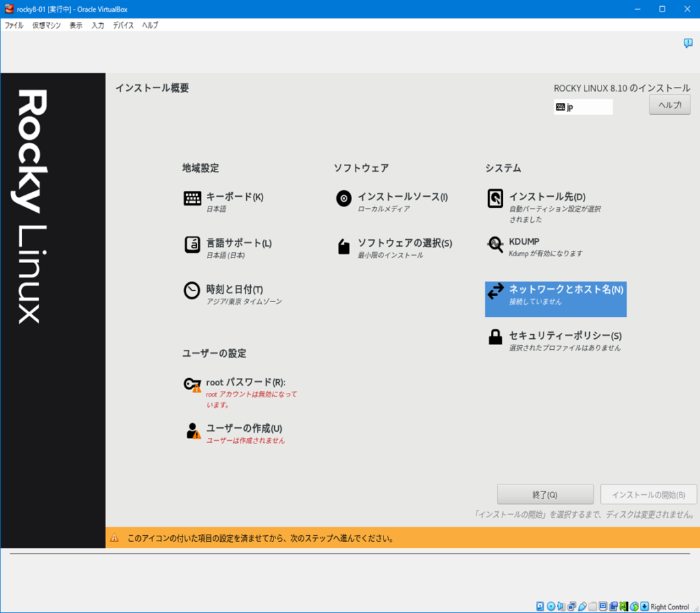Open セキュリティーポリシー(S) settings
This screenshot has width=700, height=613.
(565, 336)
